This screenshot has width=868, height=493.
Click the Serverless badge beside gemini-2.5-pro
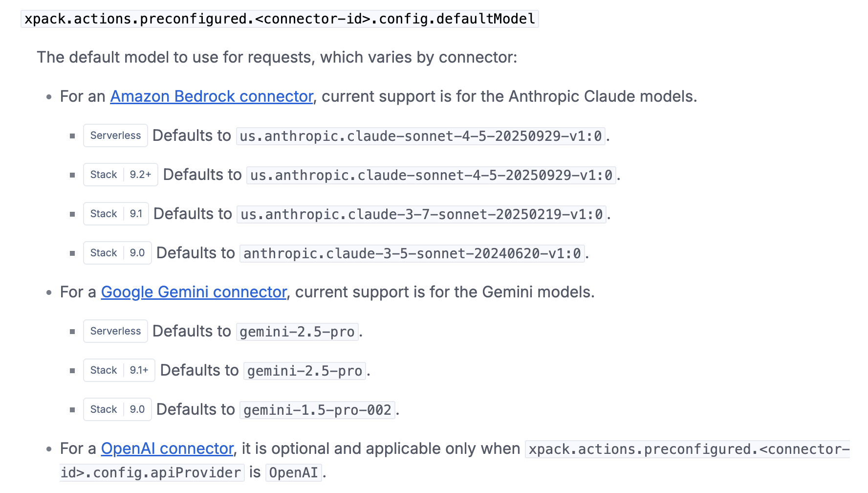(115, 331)
